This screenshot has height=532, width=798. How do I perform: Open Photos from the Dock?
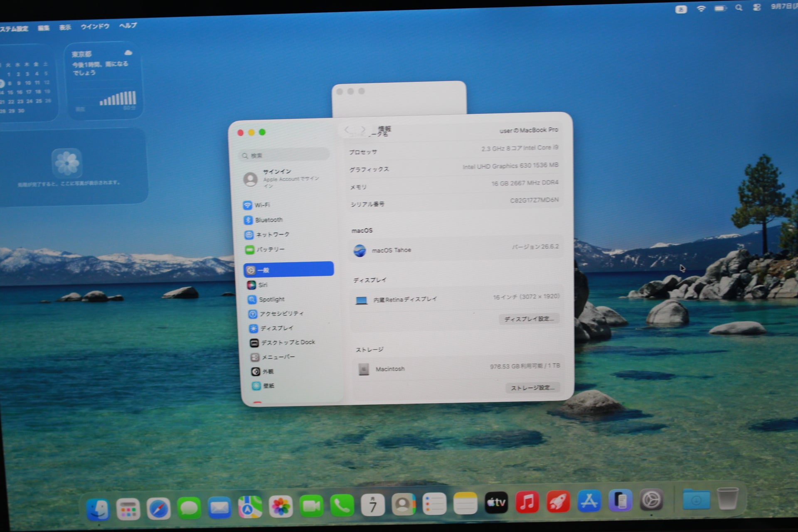(x=281, y=506)
